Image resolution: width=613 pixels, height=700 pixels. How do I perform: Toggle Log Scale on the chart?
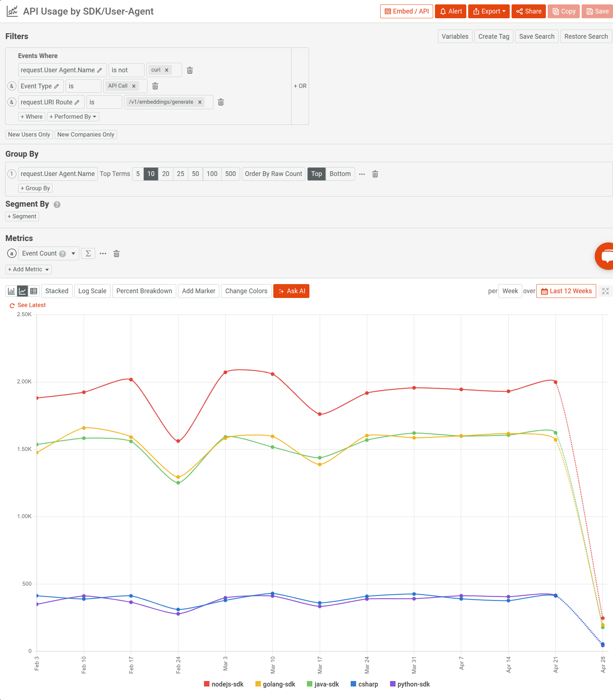(x=92, y=291)
